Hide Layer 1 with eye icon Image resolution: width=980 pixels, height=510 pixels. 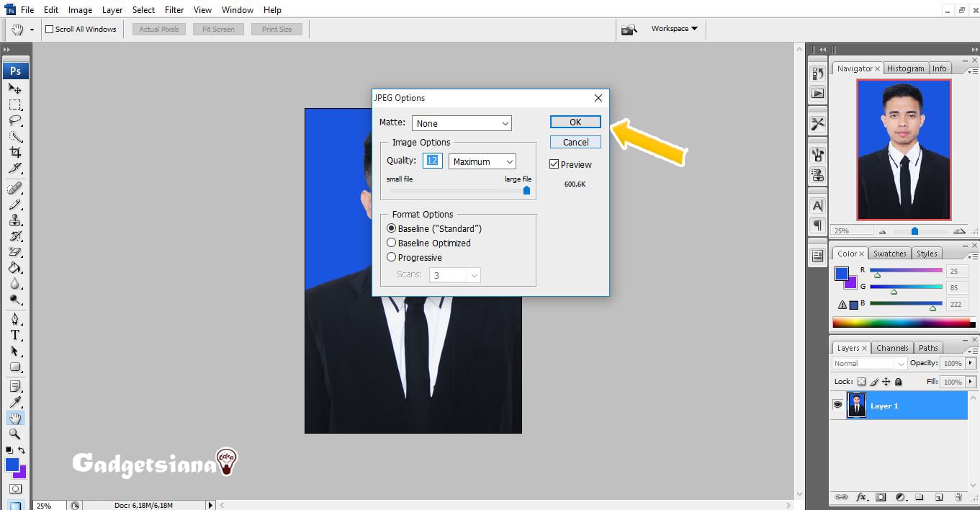pos(837,406)
